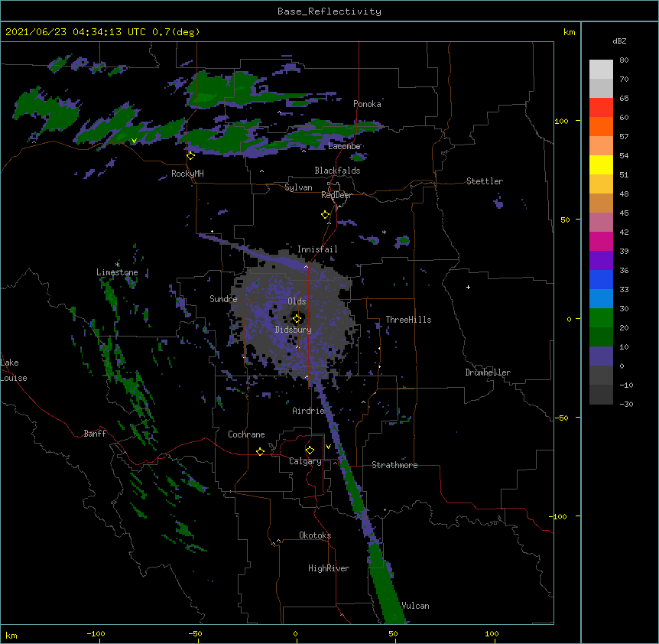The width and height of the screenshot is (659, 644).
Task: Click the white plus marker west of Drumheller region
Action: pos(468,287)
